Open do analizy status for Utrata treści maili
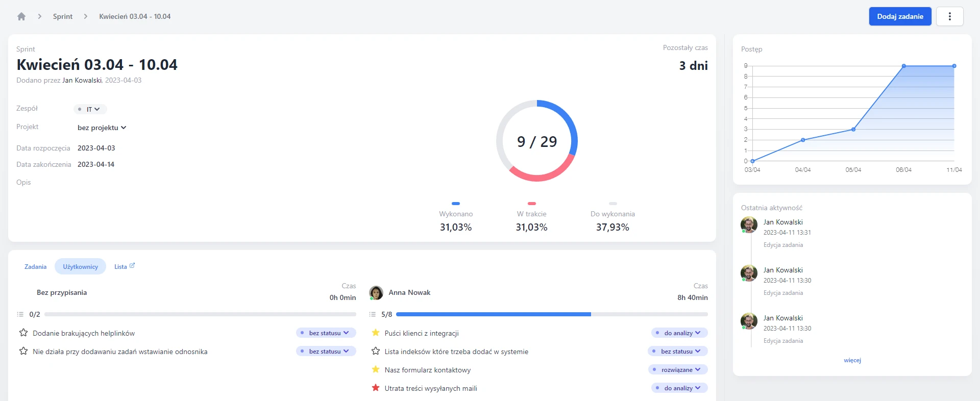 click(x=679, y=388)
